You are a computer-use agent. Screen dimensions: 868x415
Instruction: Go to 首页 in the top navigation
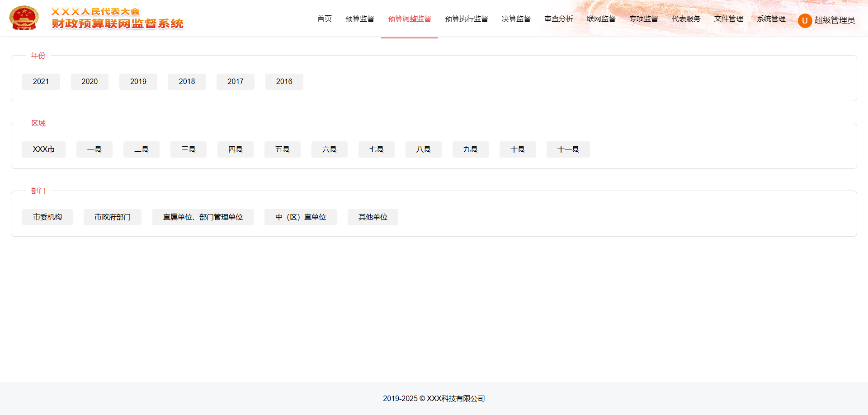click(325, 19)
